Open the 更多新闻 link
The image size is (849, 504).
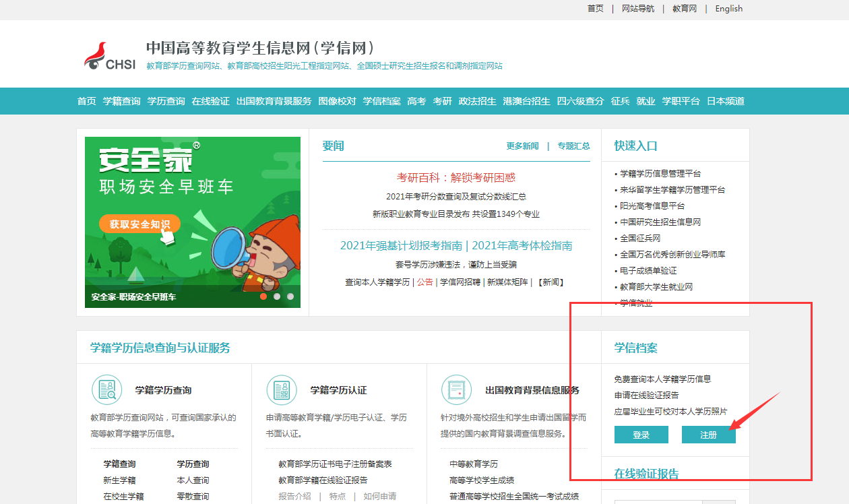tap(522, 146)
